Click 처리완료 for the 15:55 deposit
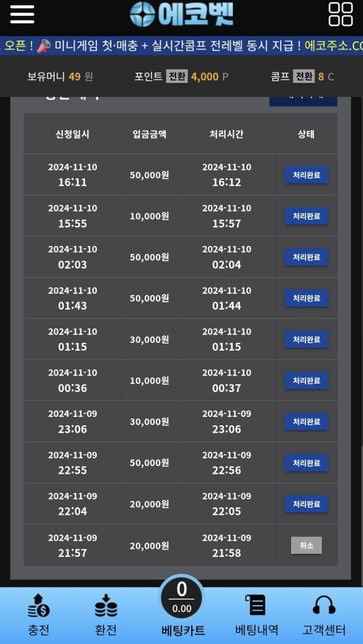 pyautogui.click(x=306, y=216)
